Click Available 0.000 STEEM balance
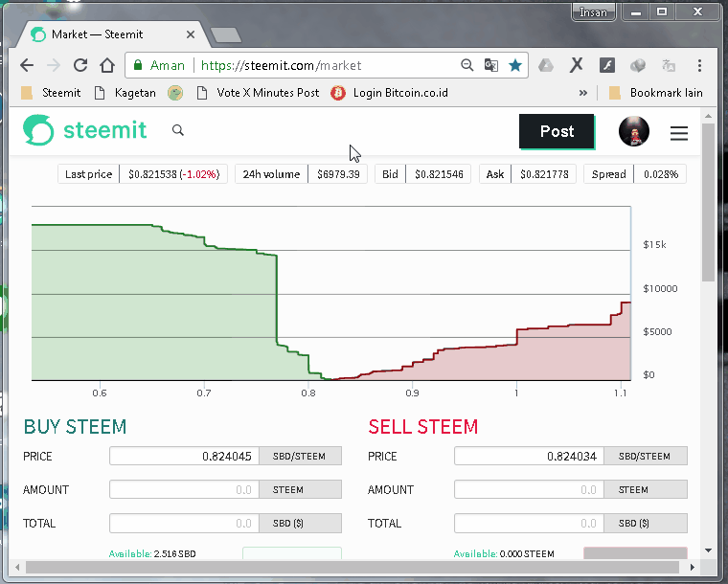Viewport: 728px width, 584px height. [x=504, y=554]
